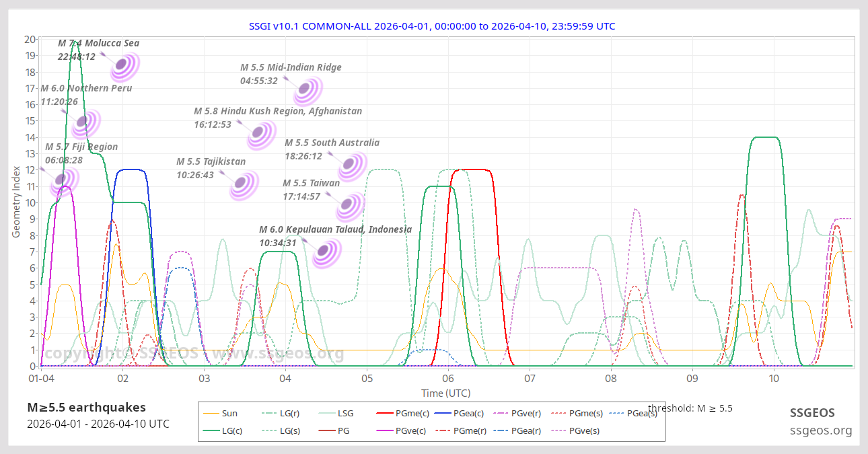Click the M 5.5 Mid-Indian Ridge marker icon

click(307, 89)
